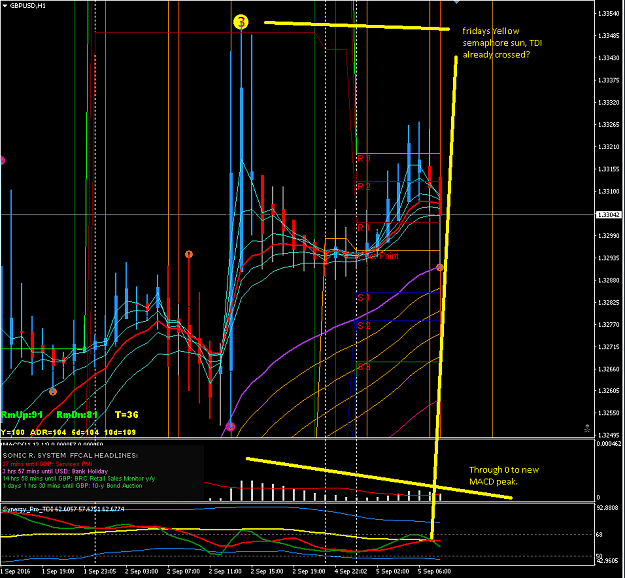Viewport: 625px width, 578px height.
Task: Click orange semaphore dot on the last candle
Action: 440,267
